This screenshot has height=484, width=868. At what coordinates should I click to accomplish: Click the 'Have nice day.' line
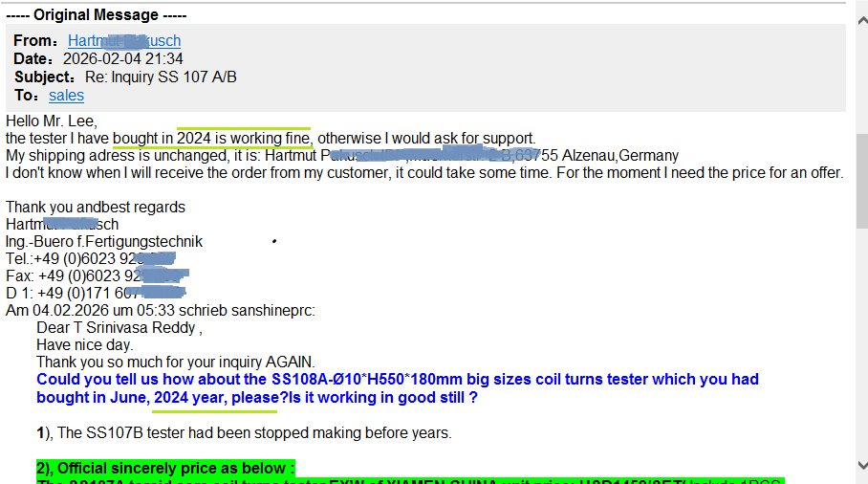coord(85,345)
